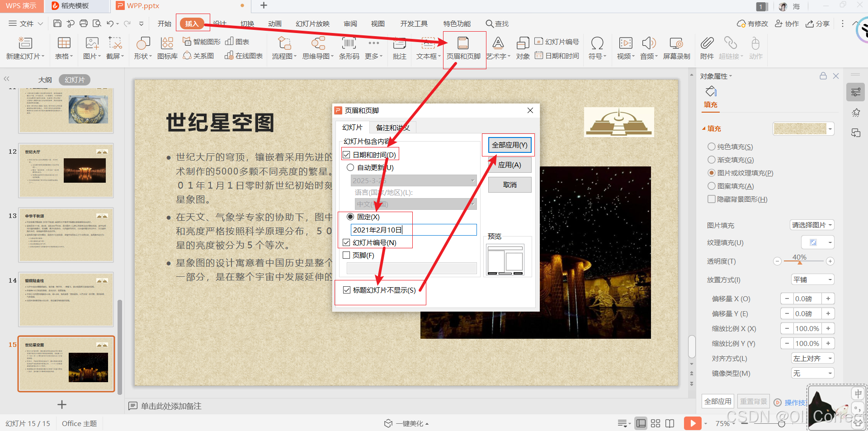
Task: Click the Picture insert icon
Action: 92,43
